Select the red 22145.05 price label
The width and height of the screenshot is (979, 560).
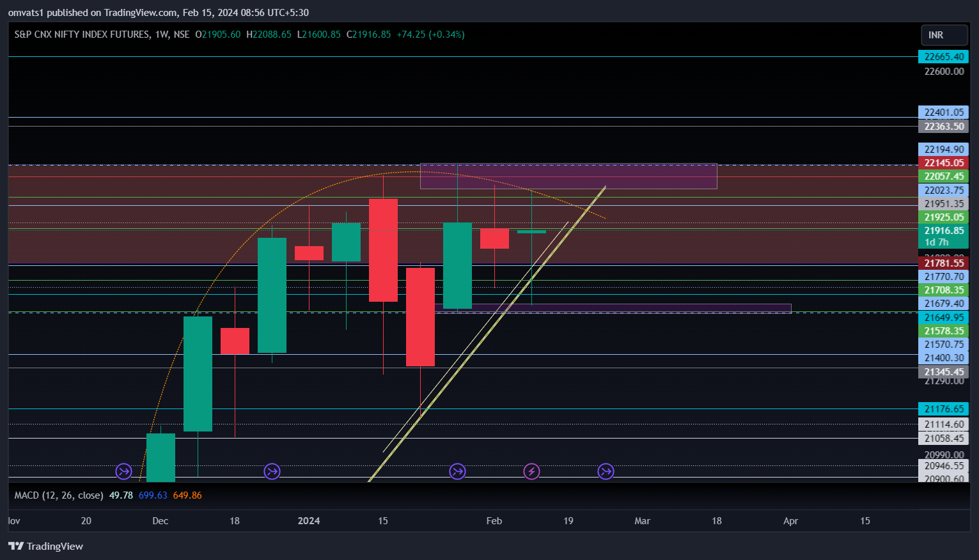pyautogui.click(x=944, y=163)
